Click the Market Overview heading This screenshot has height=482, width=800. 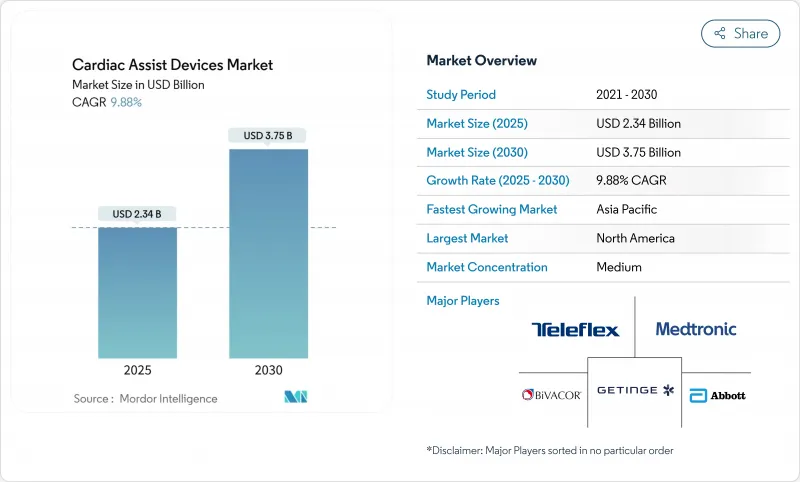pyautogui.click(x=481, y=61)
